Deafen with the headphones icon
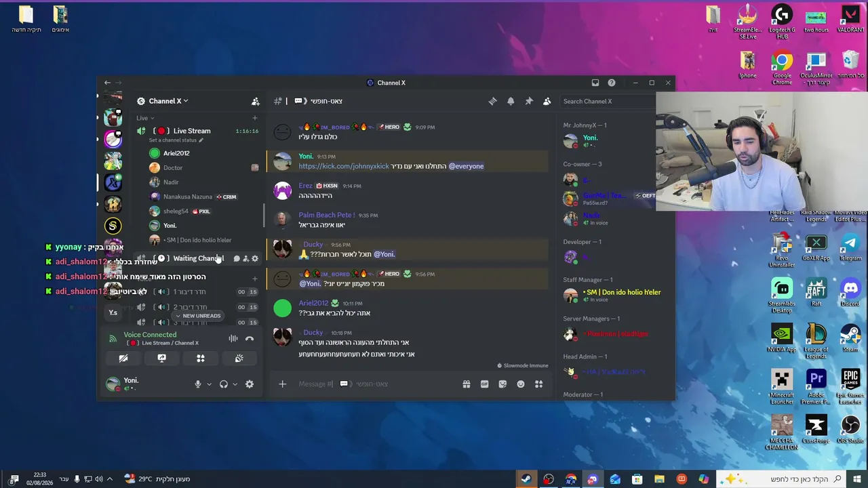Viewport: 868px width, 488px height. [224, 384]
